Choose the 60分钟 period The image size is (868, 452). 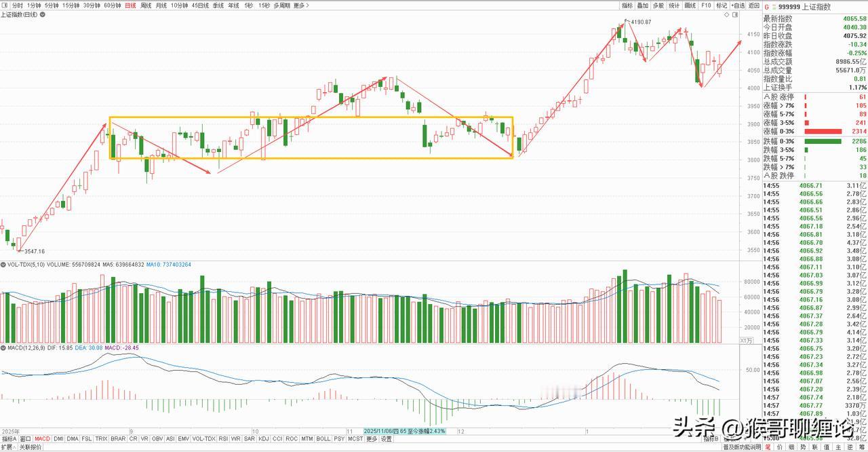113,5
